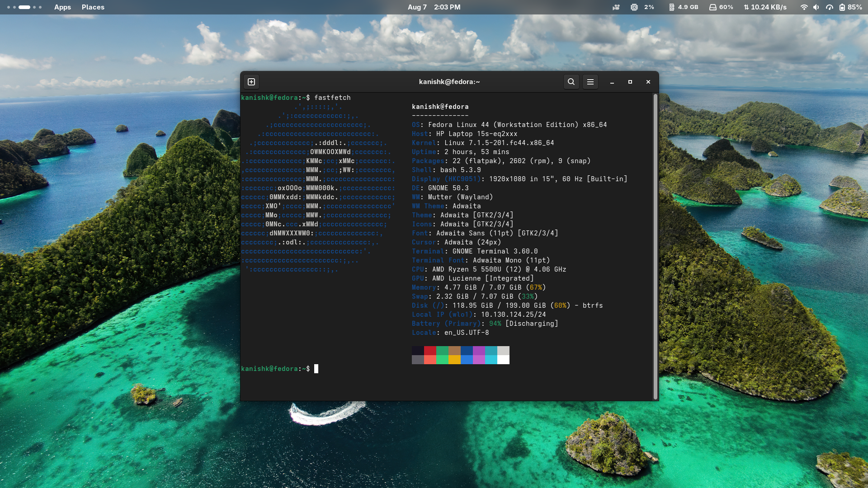Click at the terminal cursor on the empty prompt
868x488 pixels.
[x=316, y=369]
